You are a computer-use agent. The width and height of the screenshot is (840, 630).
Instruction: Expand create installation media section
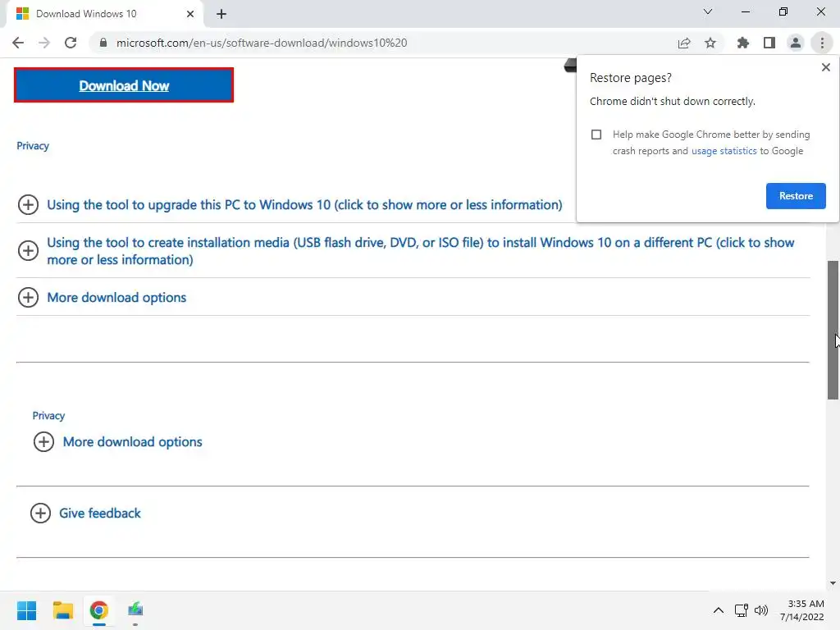tap(421, 251)
